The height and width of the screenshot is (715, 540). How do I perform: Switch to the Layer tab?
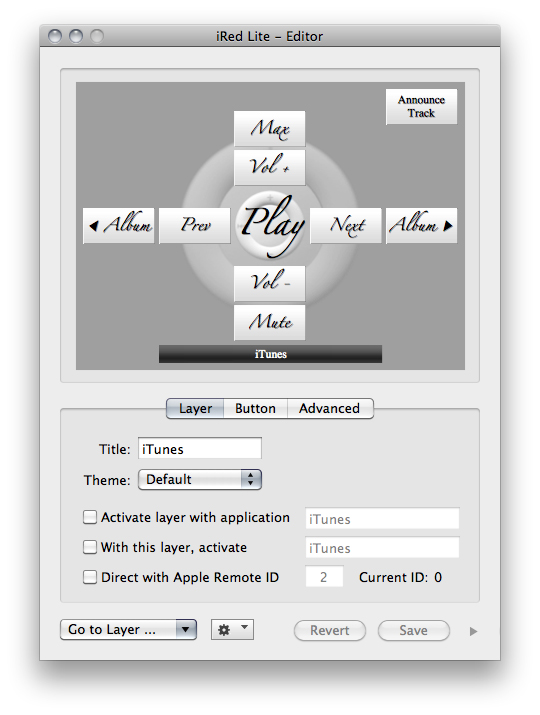[x=195, y=408]
